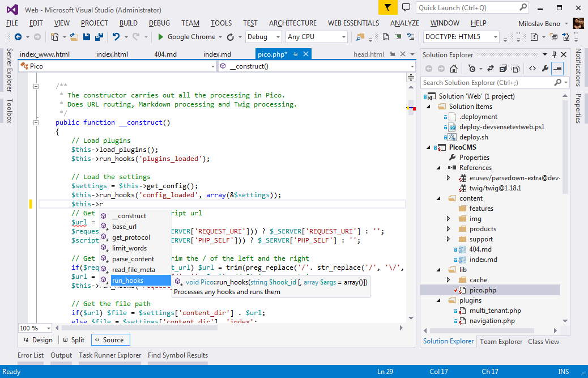Unpin the Solution Explorer panel
Image resolution: width=588 pixels, height=378 pixels.
(555, 54)
